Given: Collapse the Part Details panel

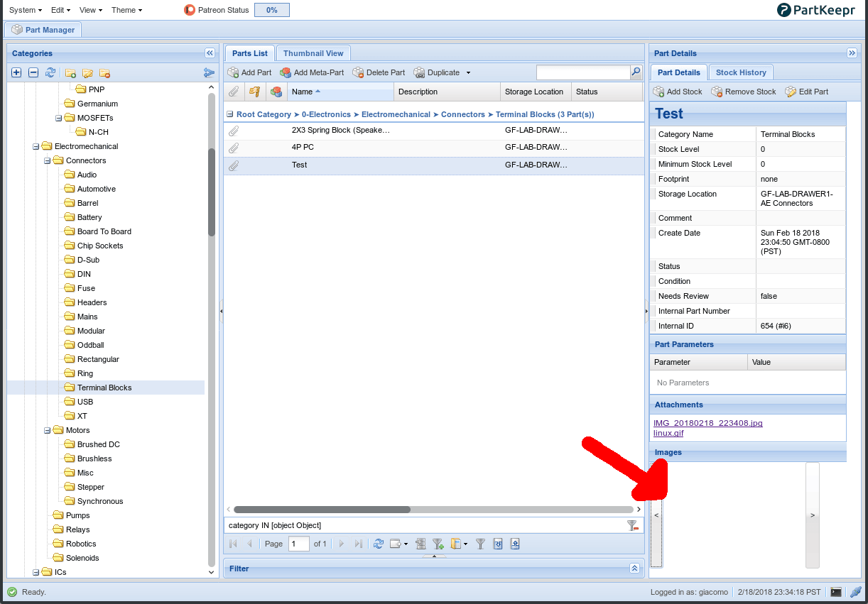Looking at the screenshot, I should (x=852, y=53).
